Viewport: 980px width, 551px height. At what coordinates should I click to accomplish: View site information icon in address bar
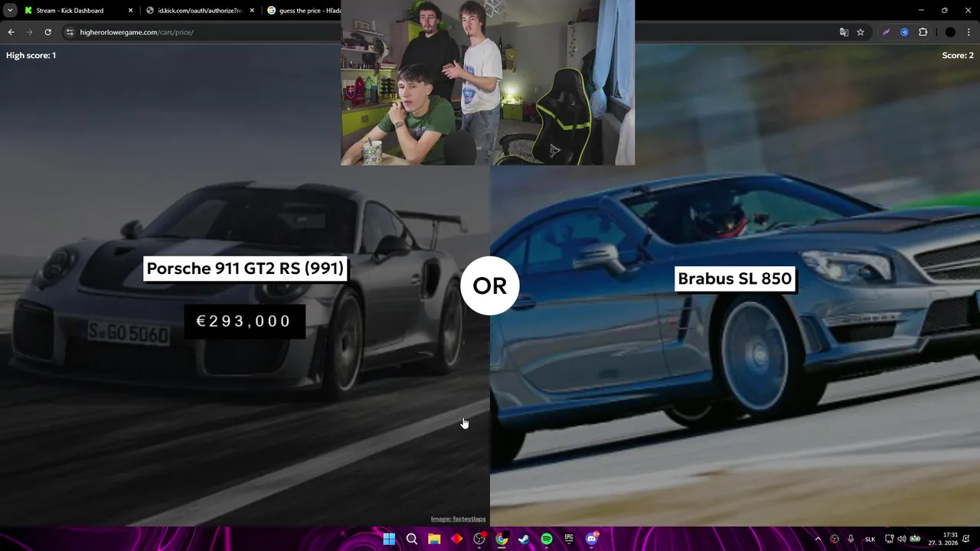tap(70, 32)
